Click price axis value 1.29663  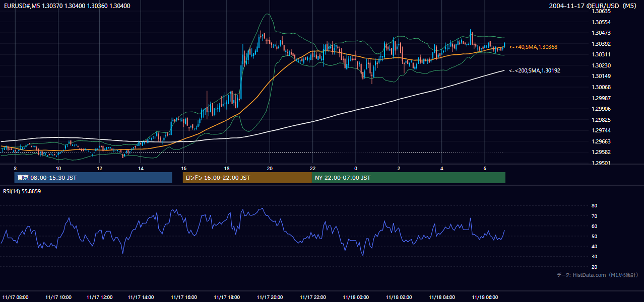click(x=601, y=141)
